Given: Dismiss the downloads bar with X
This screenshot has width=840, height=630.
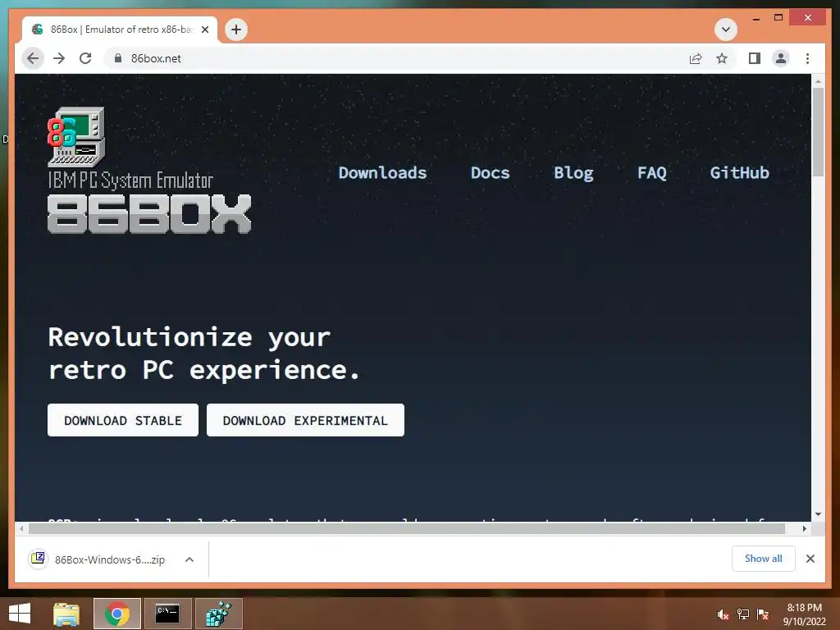Looking at the screenshot, I should (x=810, y=559).
